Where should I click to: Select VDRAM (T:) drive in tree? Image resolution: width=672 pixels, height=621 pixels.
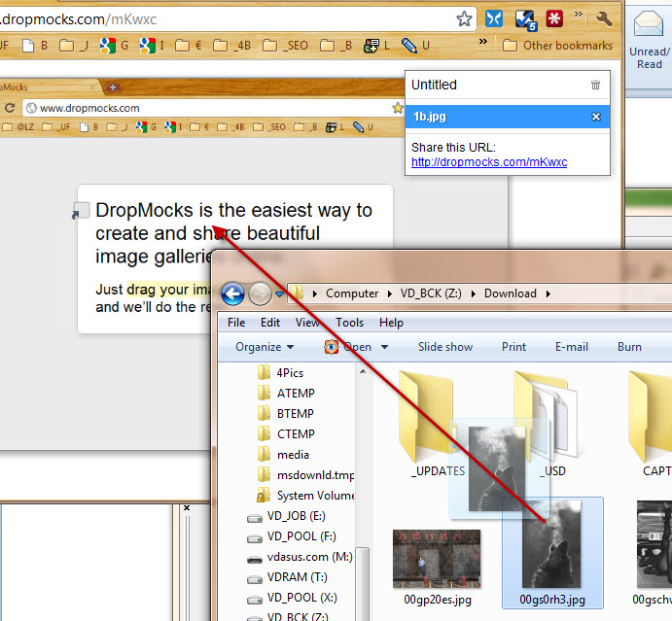pyautogui.click(x=288, y=577)
